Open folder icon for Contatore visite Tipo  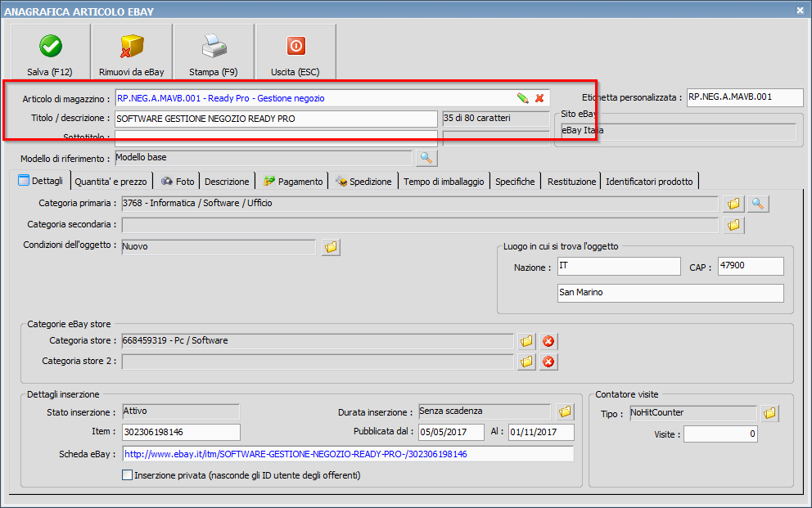(x=769, y=413)
